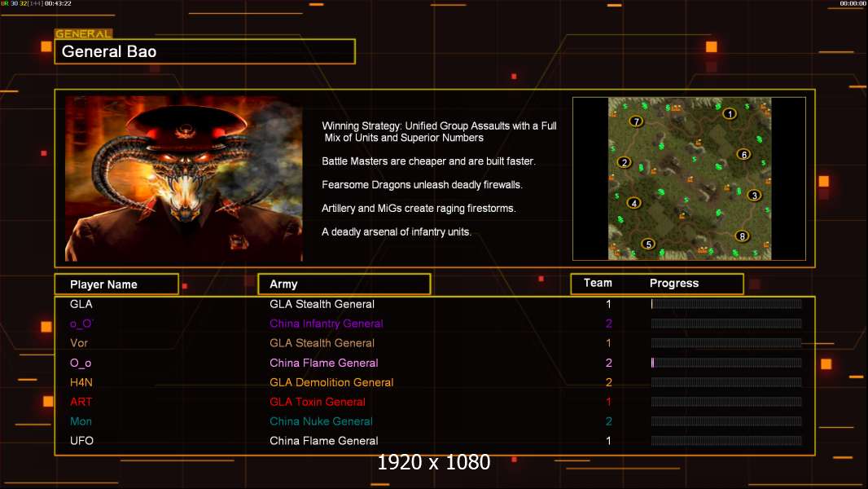Click the Winning Strategy description text
This screenshot has height=489, width=868.
(x=440, y=132)
